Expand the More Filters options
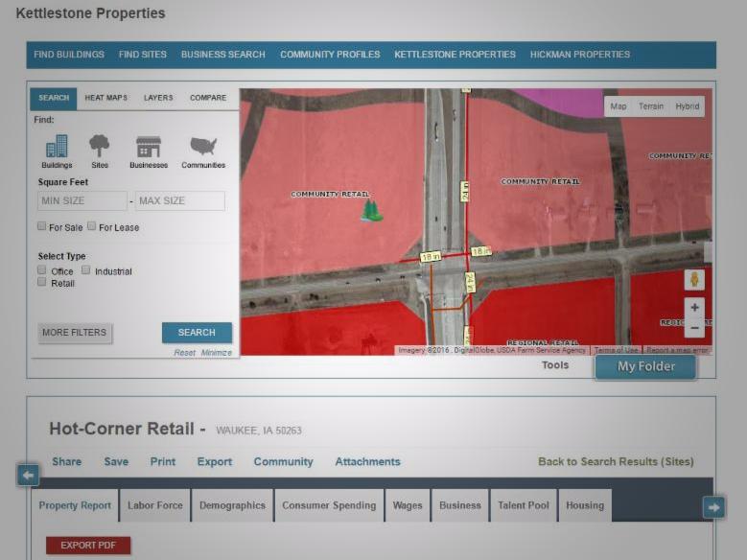This screenshot has height=560, width=747. (x=75, y=333)
